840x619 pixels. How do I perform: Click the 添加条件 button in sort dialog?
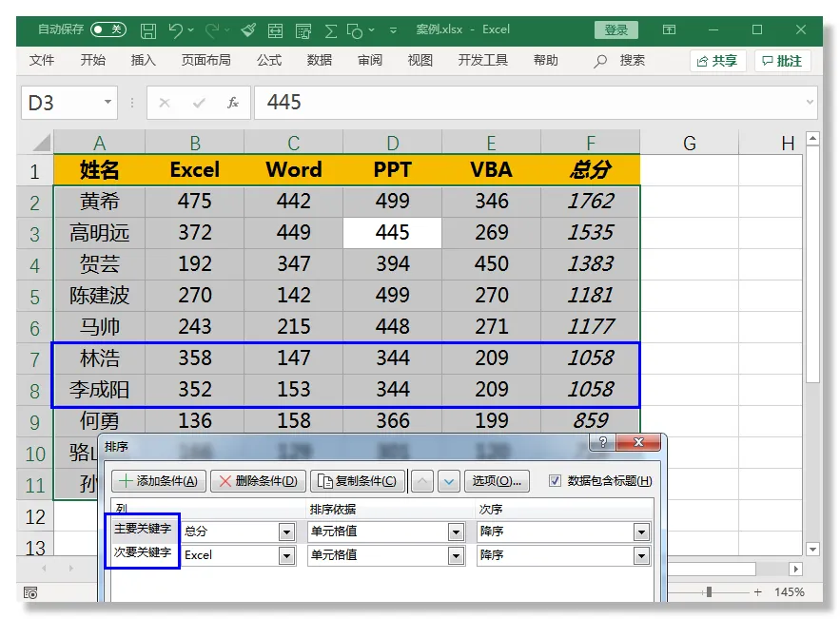tap(159, 481)
